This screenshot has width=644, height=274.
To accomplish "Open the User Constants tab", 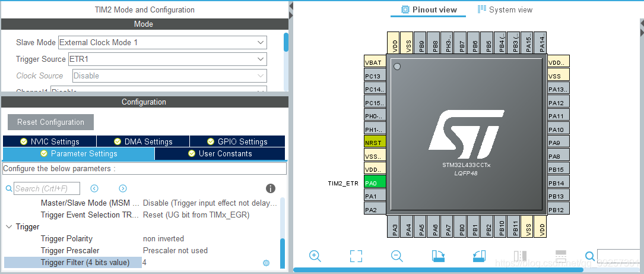I will coord(220,153).
